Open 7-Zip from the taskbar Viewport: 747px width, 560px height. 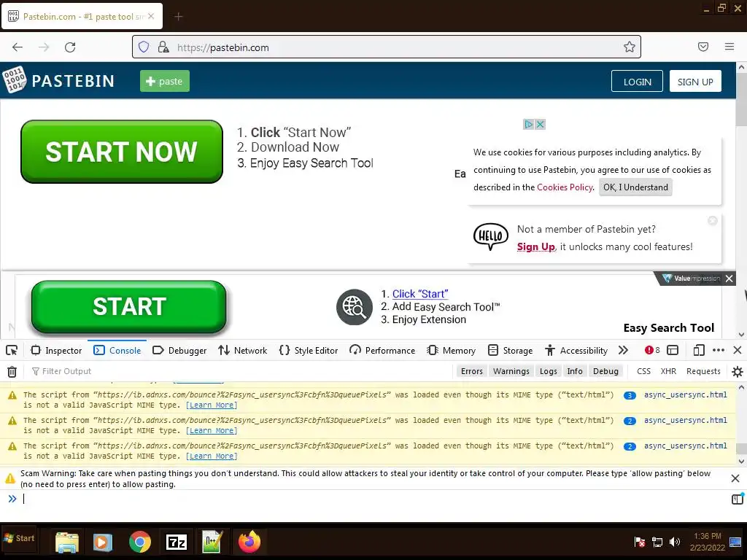tap(177, 542)
